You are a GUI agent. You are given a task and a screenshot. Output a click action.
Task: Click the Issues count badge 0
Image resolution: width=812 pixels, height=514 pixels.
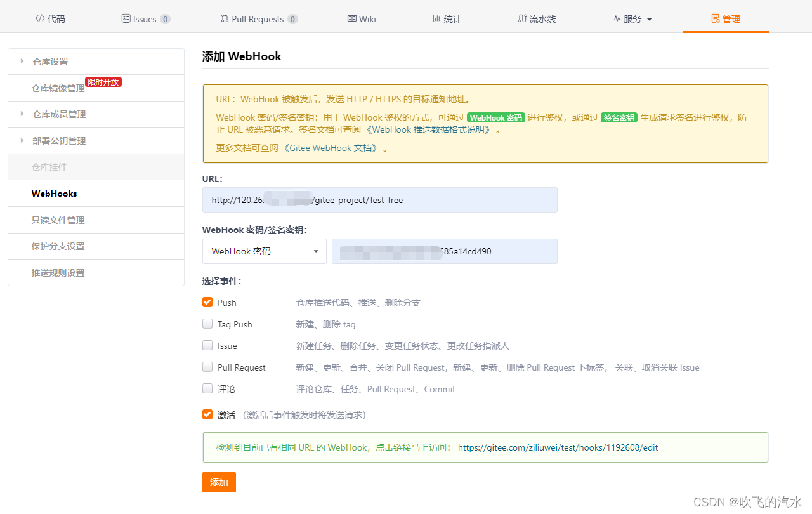(165, 19)
